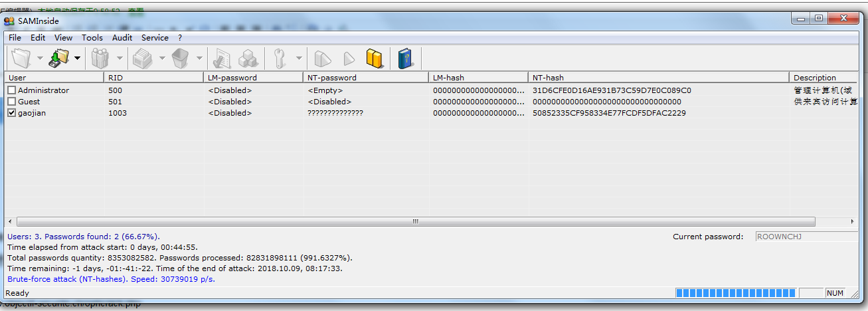Image resolution: width=868 pixels, height=311 pixels.
Task: Click the add users people icon
Action: pos(100,58)
